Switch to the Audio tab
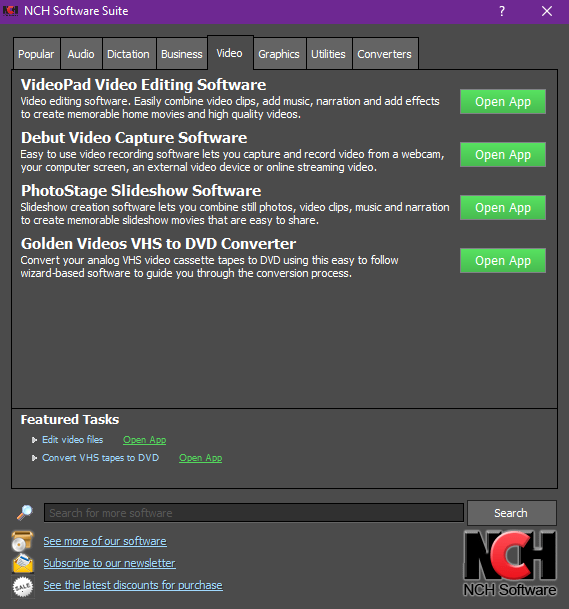Screen dimensions: 569x609 (x=81, y=54)
